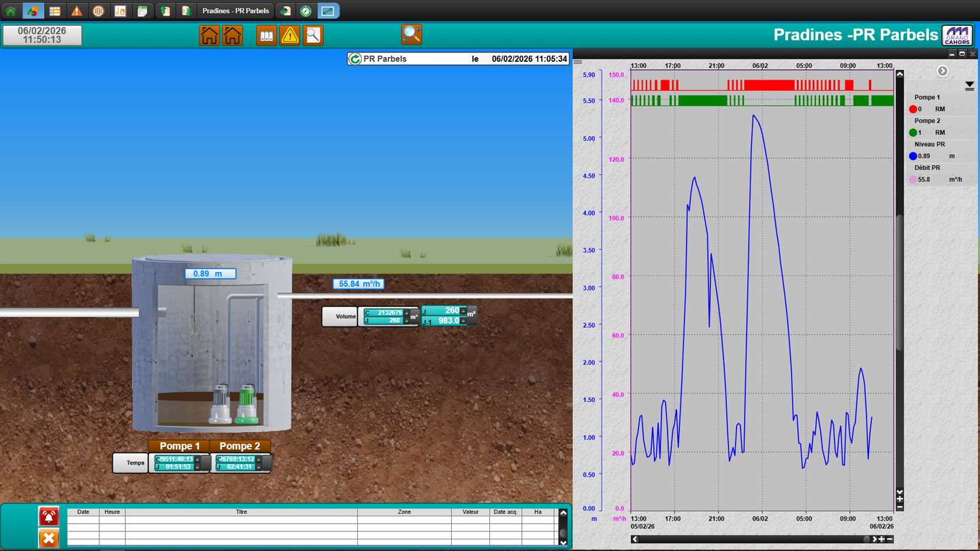Viewport: 980px width, 551px height.
Task: Click the red alarm bell icon
Action: [x=48, y=516]
